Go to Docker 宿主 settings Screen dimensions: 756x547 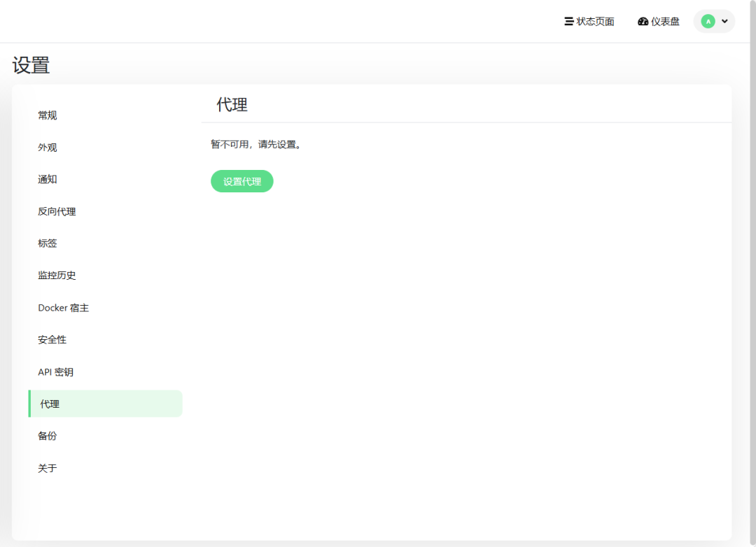(x=63, y=308)
